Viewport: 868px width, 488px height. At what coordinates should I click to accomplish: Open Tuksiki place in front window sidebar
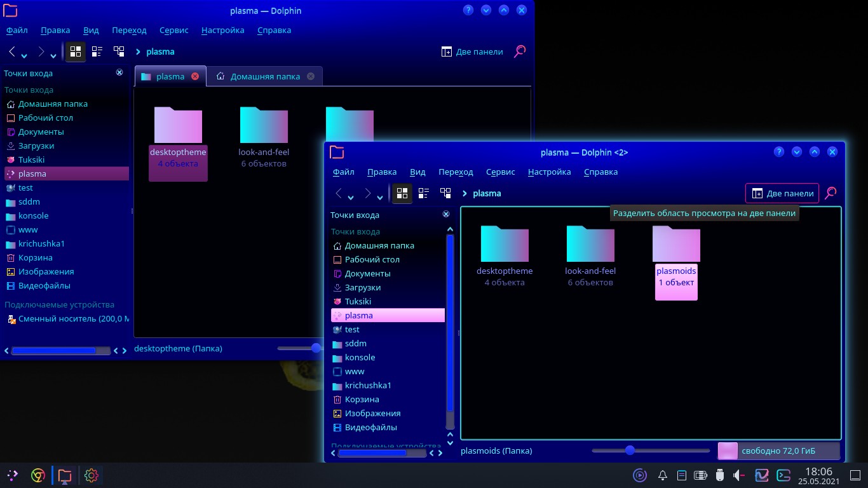coord(388,301)
